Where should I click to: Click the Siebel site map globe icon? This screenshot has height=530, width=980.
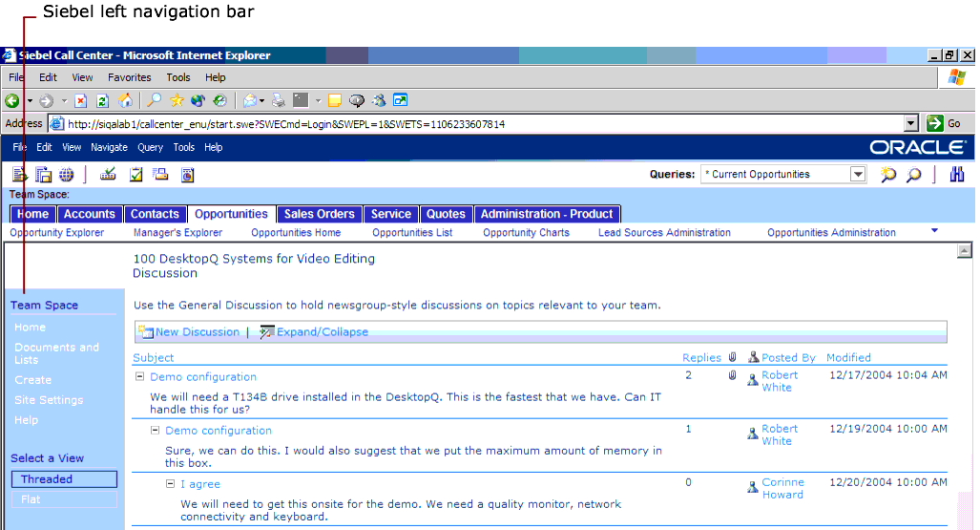pos(66,175)
